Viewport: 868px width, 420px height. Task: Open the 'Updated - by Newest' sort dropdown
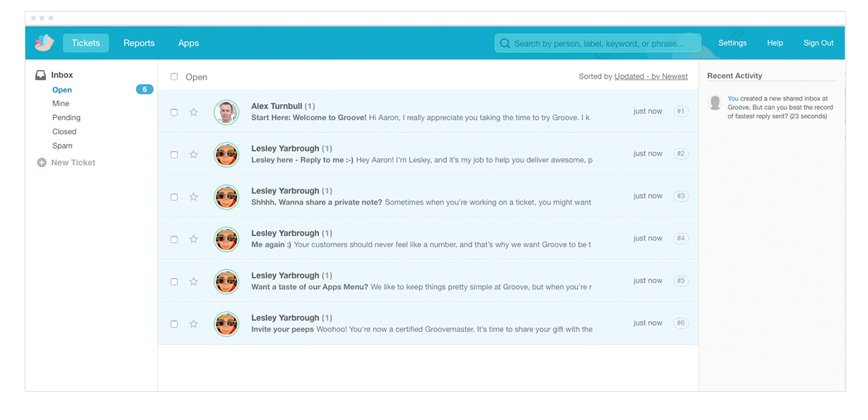651,76
